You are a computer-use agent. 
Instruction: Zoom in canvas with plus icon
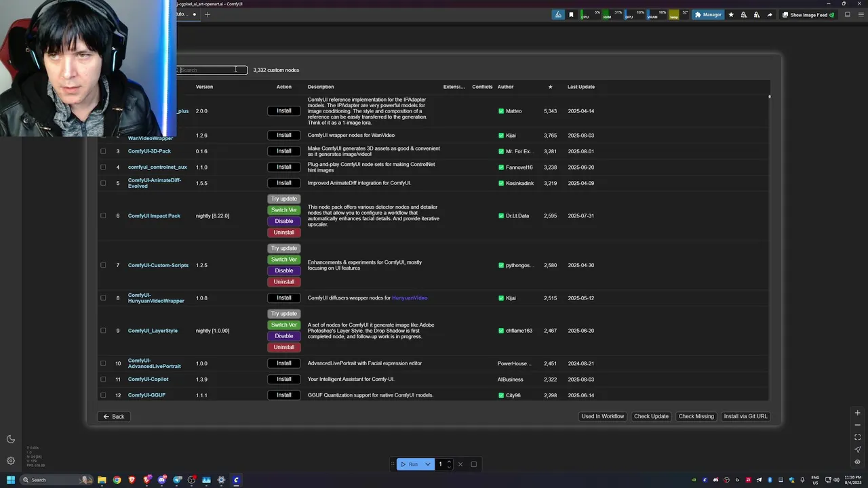click(x=857, y=413)
